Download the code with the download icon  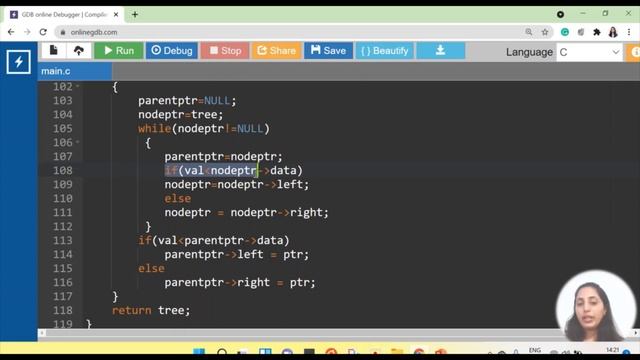[440, 51]
